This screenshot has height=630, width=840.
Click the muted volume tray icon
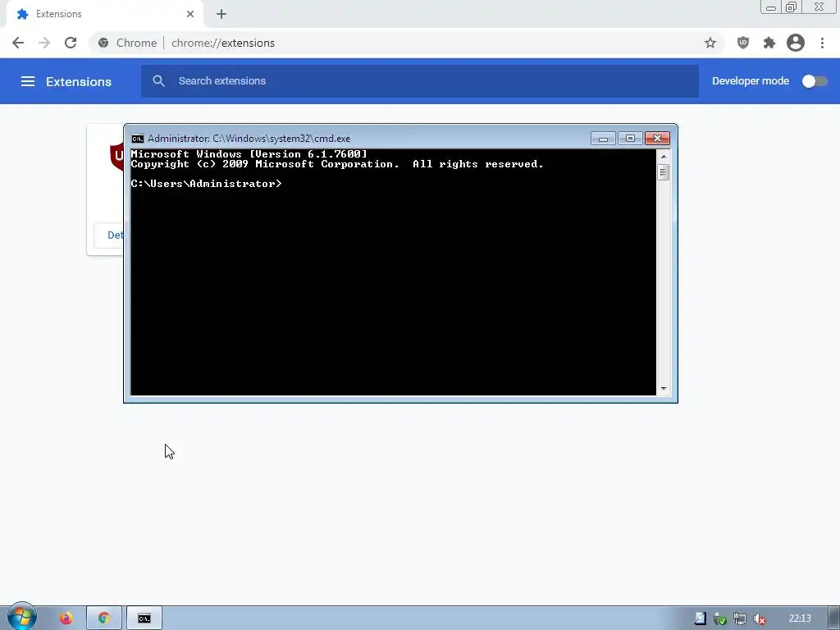pyautogui.click(x=759, y=619)
